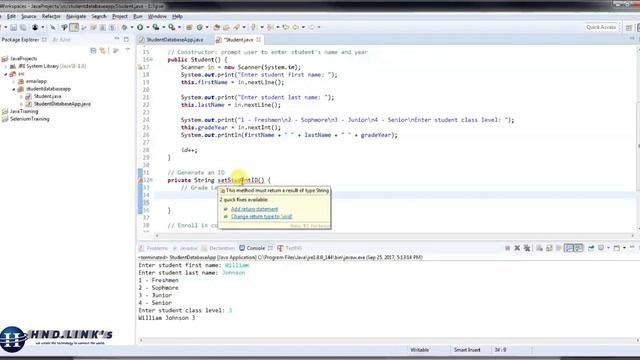The height and width of the screenshot is (360, 640).
Task: Click the console horizontal scrollbar
Action: click(x=388, y=340)
